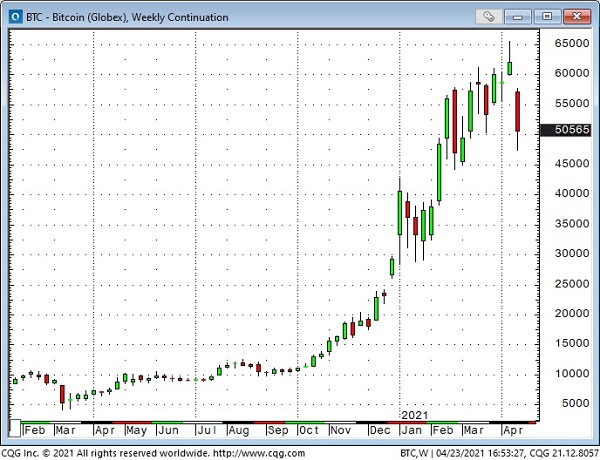Click the 60000 price axis label

572,73
